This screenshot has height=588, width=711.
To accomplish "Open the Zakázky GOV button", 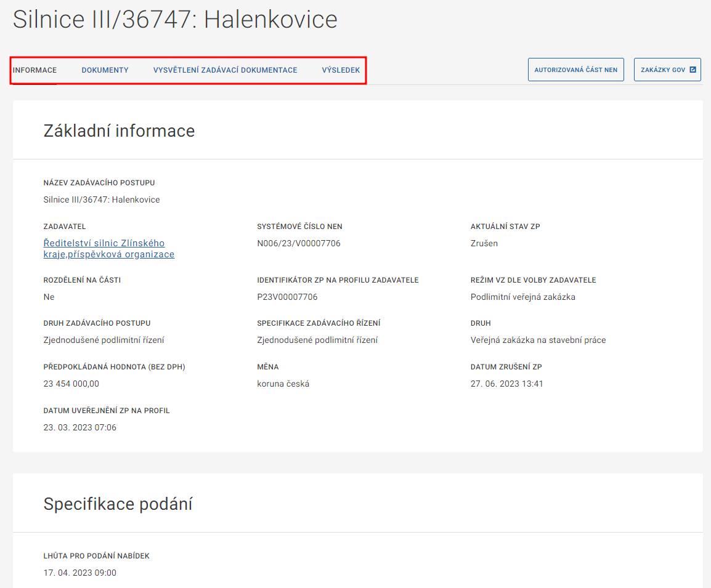I will coord(667,70).
